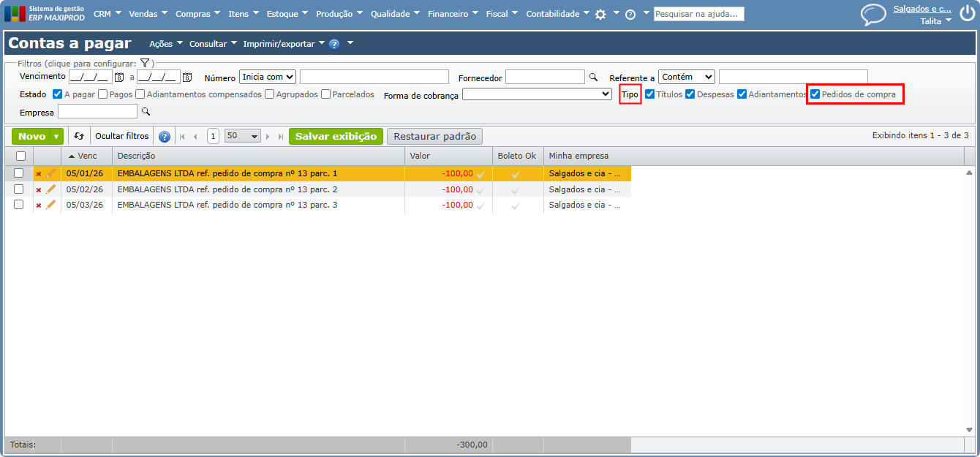Click the Boleto Ok checkmark for parc. 1
980x457 pixels.
click(516, 174)
